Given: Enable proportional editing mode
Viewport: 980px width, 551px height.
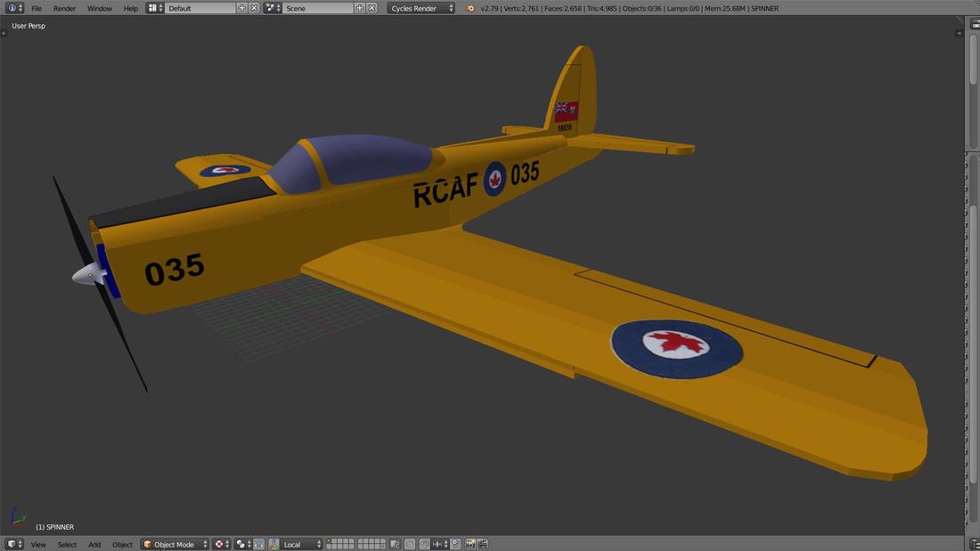Looking at the screenshot, I should tap(410, 544).
